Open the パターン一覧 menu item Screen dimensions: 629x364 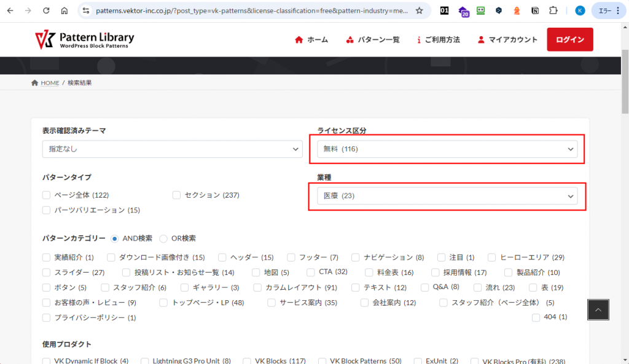372,40
